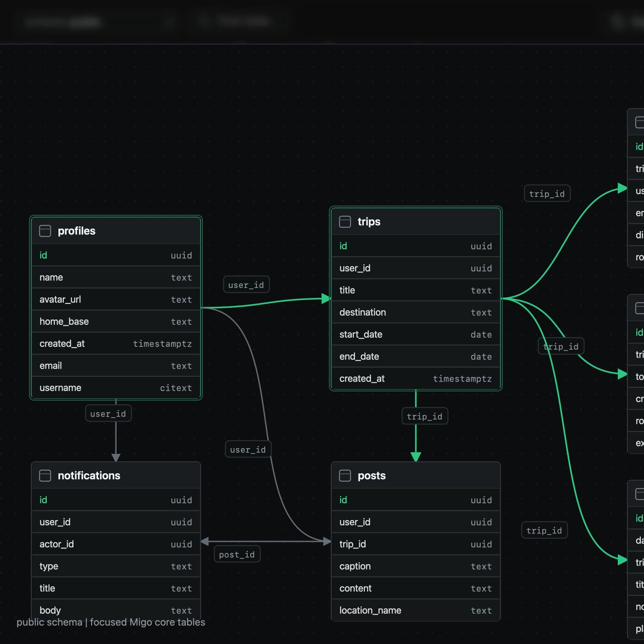The width and height of the screenshot is (644, 644).
Task: Click the user_id row in trips
Action: (416, 268)
